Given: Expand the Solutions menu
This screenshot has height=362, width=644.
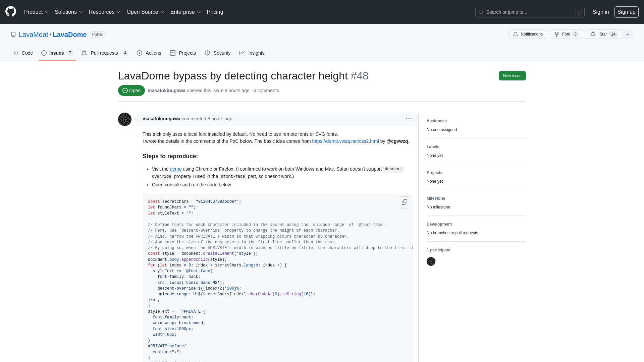Looking at the screenshot, I should coord(68,12).
